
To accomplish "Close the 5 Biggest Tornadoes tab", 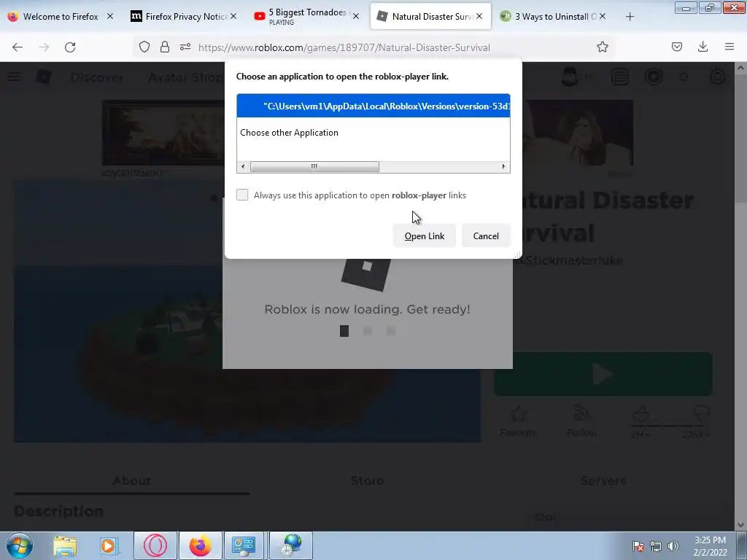I will [356, 16].
